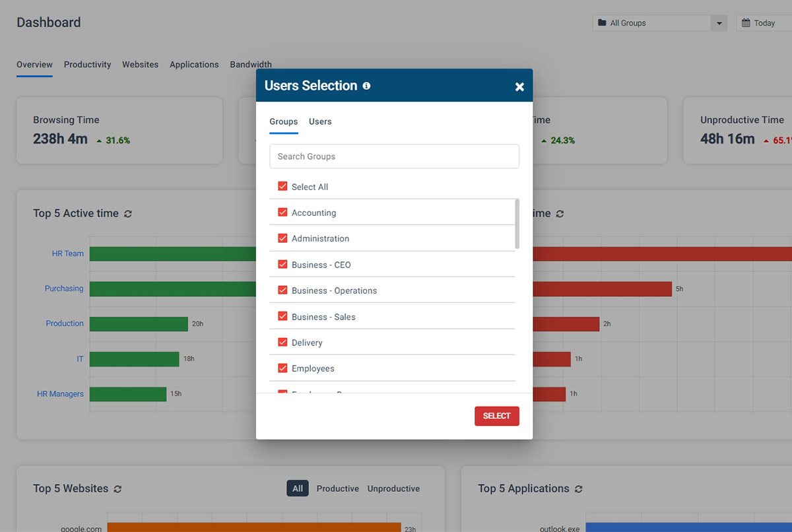
Task: Uncheck the Business - Operations checkbox
Action: (x=282, y=290)
